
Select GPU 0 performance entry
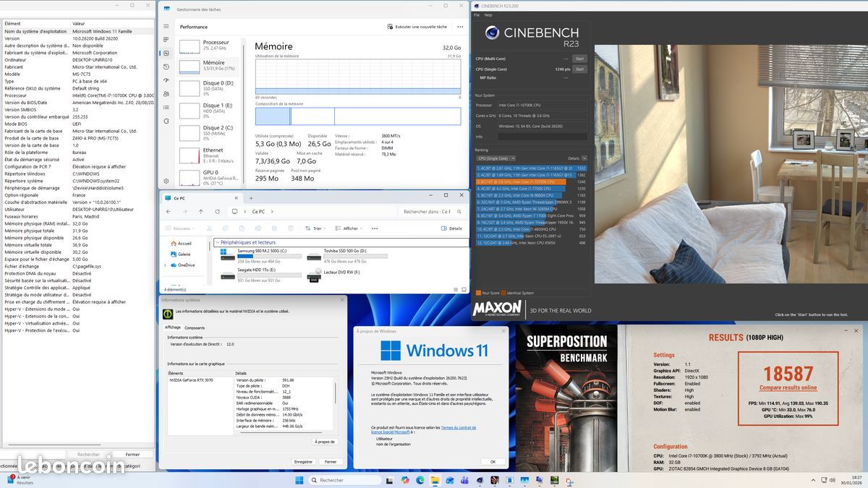coord(210,176)
